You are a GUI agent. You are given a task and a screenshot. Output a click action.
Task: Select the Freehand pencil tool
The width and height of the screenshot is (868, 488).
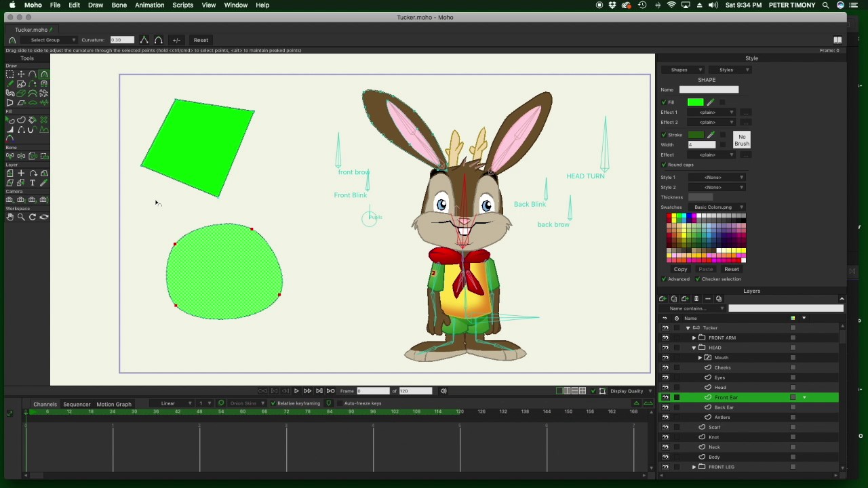point(9,83)
